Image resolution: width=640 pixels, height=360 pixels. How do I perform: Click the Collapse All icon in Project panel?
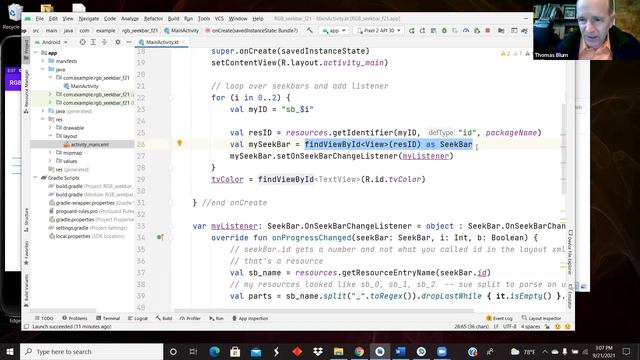(x=104, y=42)
